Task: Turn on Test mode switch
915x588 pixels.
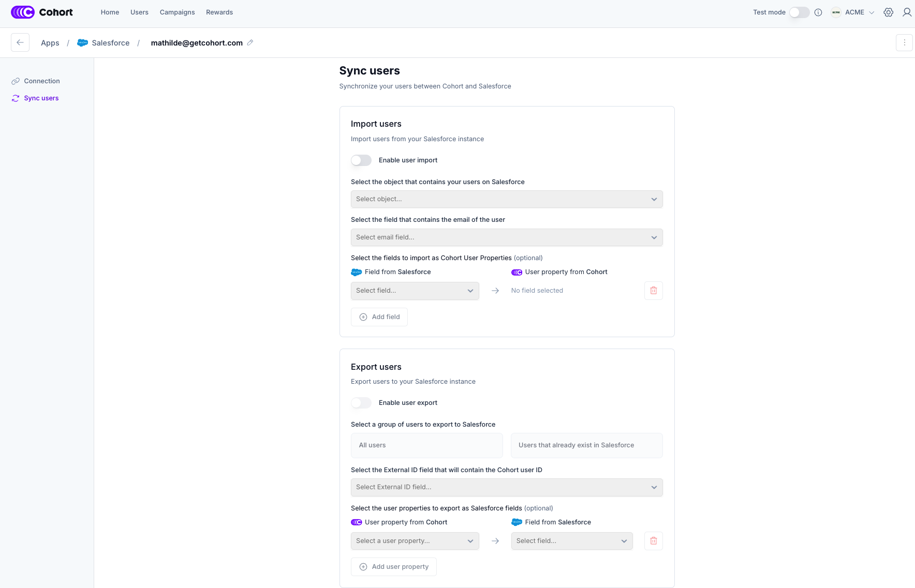Action: coord(799,12)
